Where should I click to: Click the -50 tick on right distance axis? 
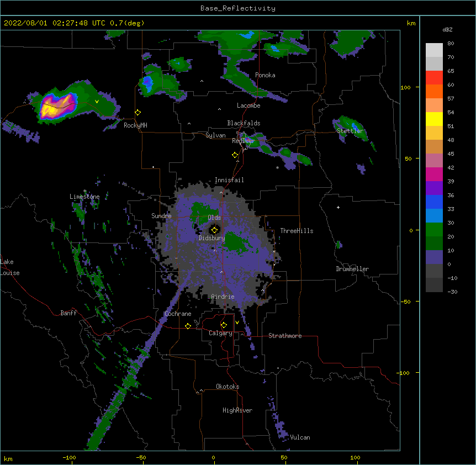coord(405,302)
